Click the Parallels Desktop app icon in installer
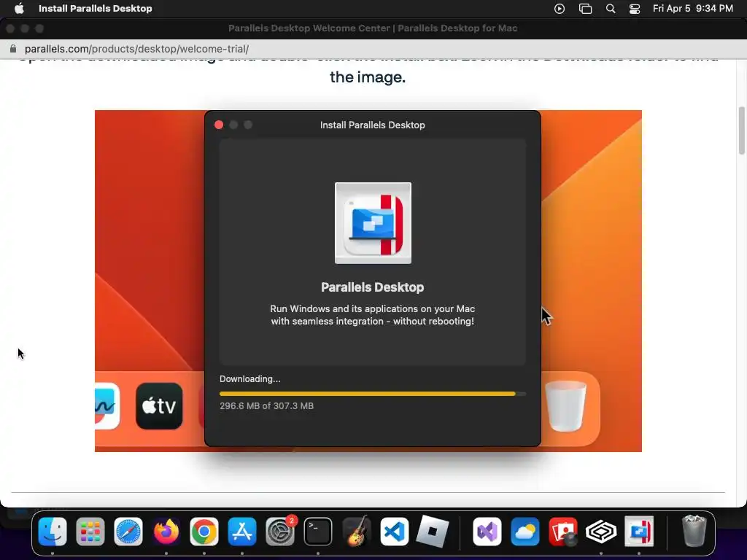 pyautogui.click(x=373, y=223)
